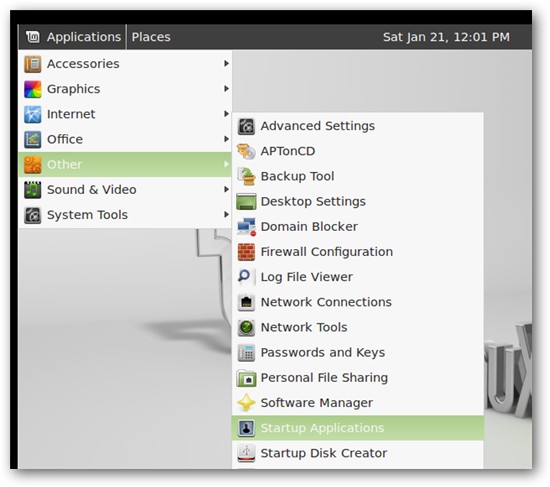This screenshot has height=487, width=550.
Task: Click the Network Tools radar icon
Action: (x=246, y=327)
